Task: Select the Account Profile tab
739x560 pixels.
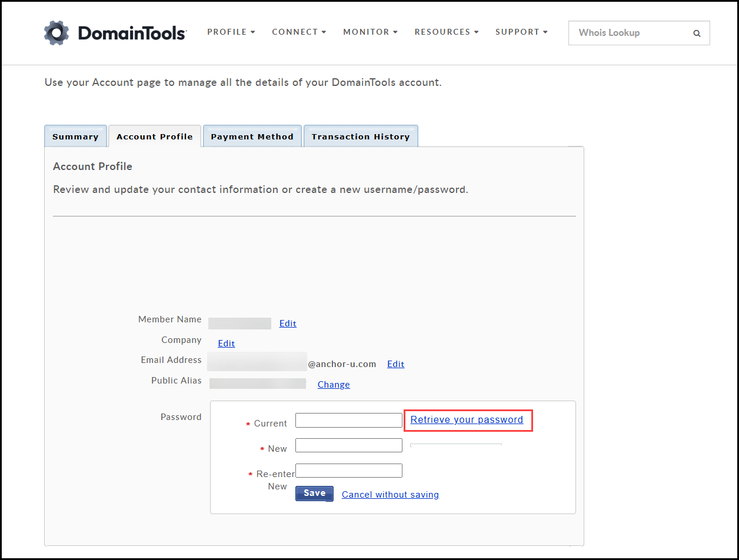Action: point(155,136)
